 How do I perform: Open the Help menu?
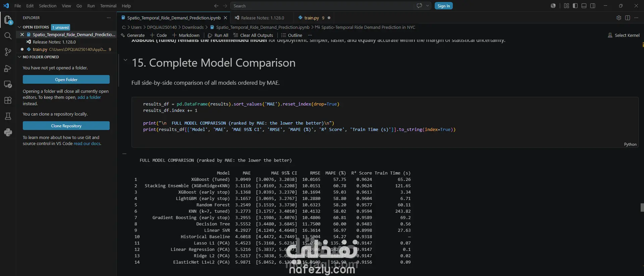coord(126,6)
